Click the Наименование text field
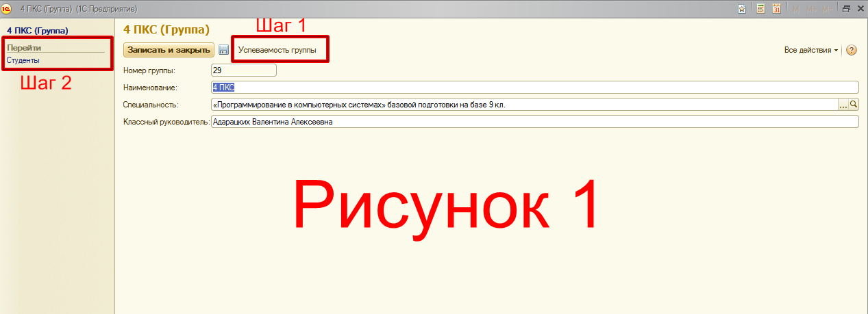Image resolution: width=868 pixels, height=314 pixels. 534,88
